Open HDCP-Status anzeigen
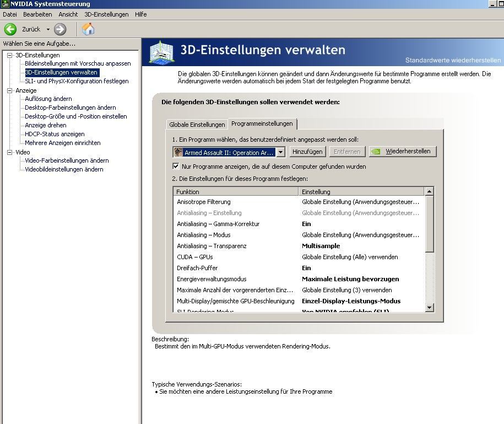 55,134
